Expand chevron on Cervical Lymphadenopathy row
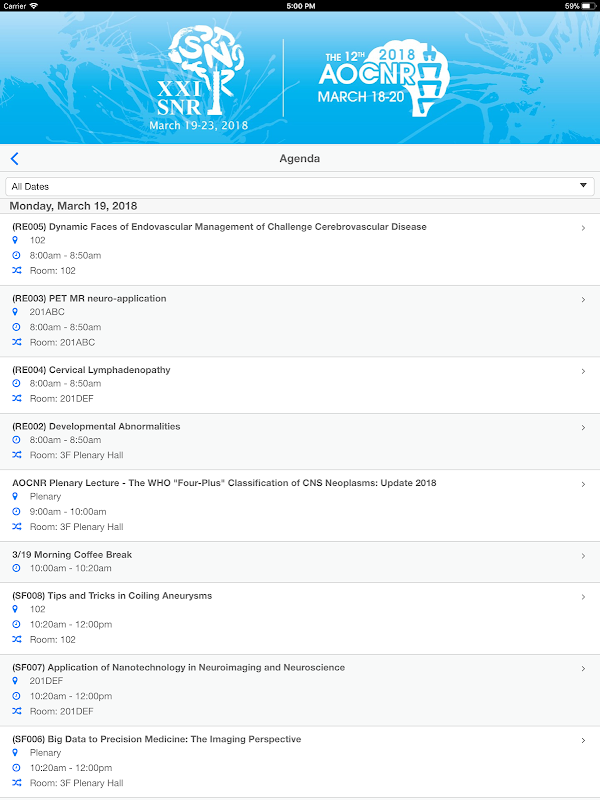600x800 pixels. click(583, 371)
